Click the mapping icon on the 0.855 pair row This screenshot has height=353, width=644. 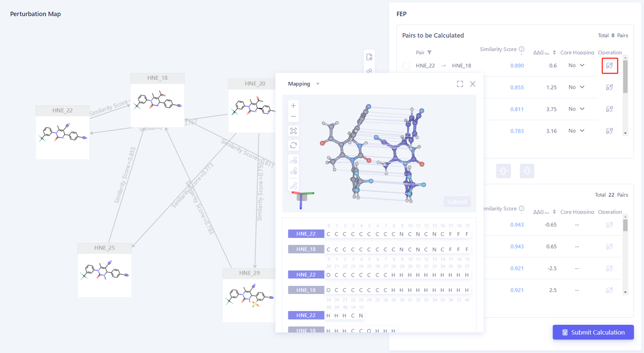pyautogui.click(x=609, y=87)
